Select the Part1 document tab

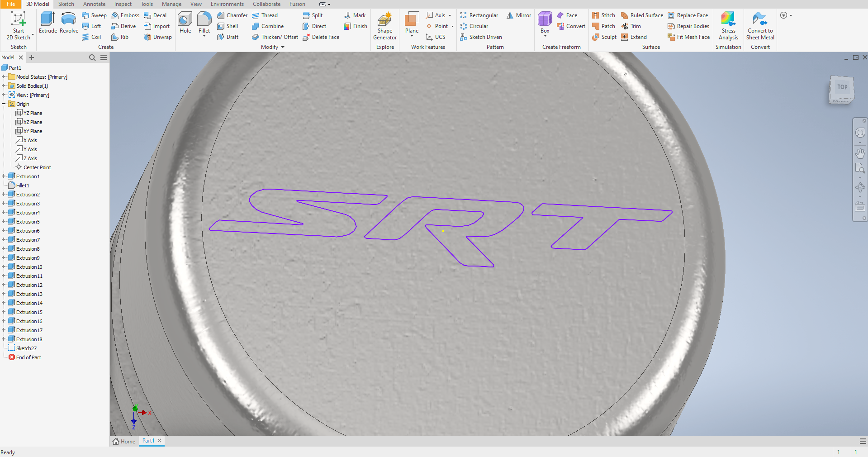coord(148,441)
